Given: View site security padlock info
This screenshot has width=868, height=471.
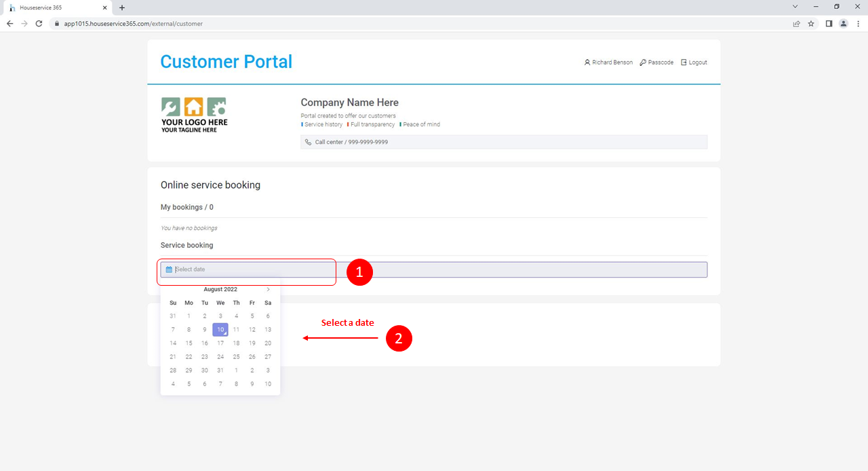Looking at the screenshot, I should point(57,23).
